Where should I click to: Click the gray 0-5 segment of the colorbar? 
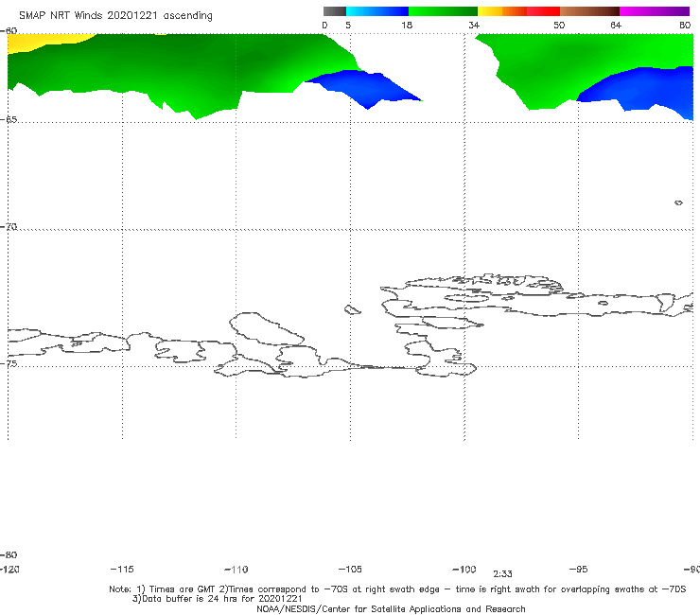tap(335, 11)
